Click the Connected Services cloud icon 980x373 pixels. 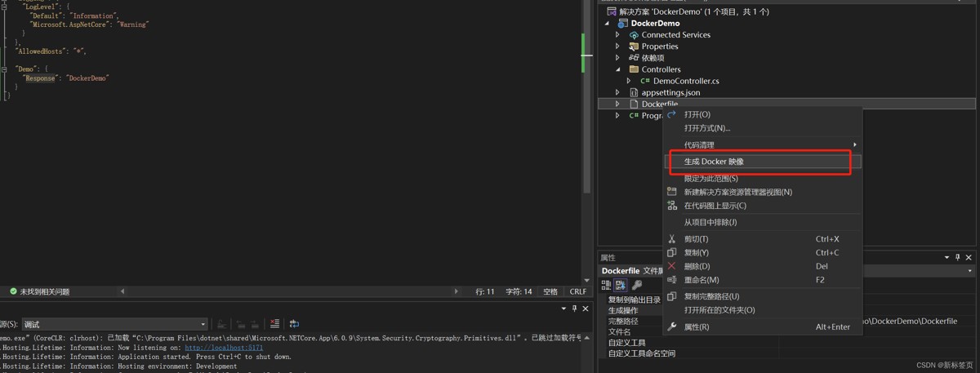(x=634, y=35)
